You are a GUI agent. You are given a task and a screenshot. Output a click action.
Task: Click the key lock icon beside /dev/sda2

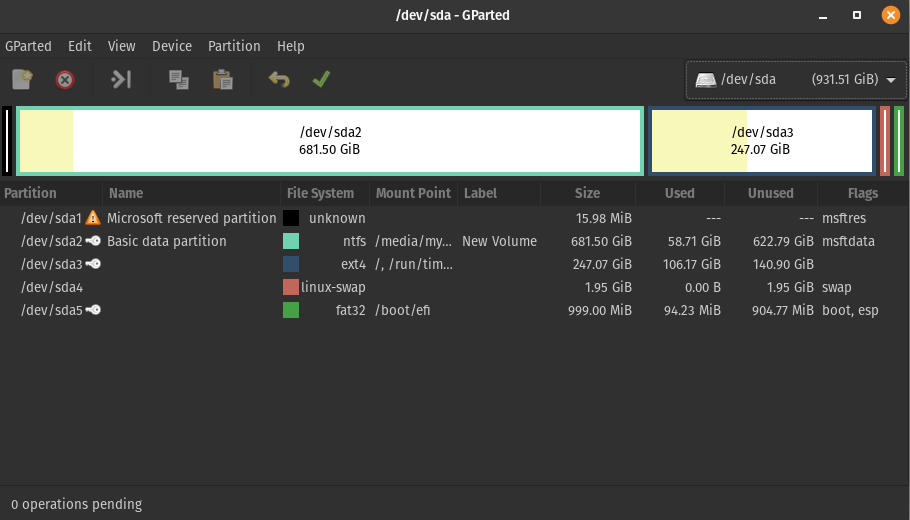pyautogui.click(x=93, y=241)
